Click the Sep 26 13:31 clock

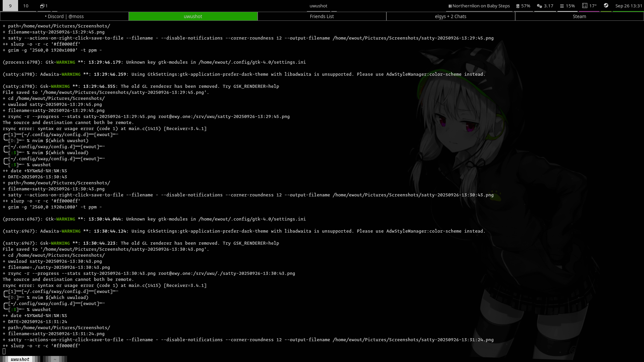pyautogui.click(x=628, y=6)
